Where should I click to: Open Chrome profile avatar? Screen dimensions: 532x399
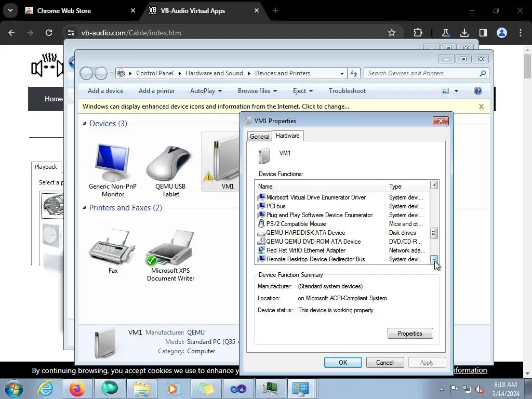[x=502, y=33]
